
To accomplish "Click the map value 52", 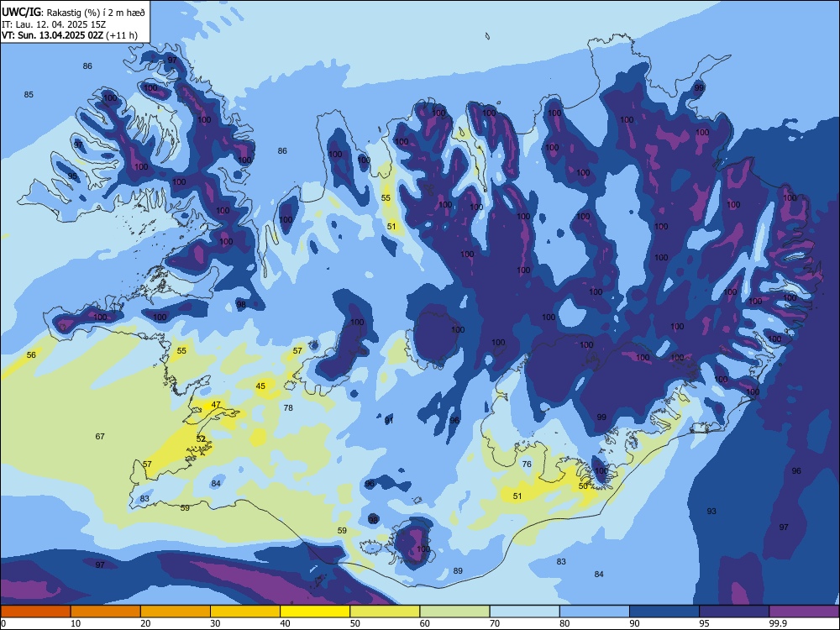I will (201, 438).
